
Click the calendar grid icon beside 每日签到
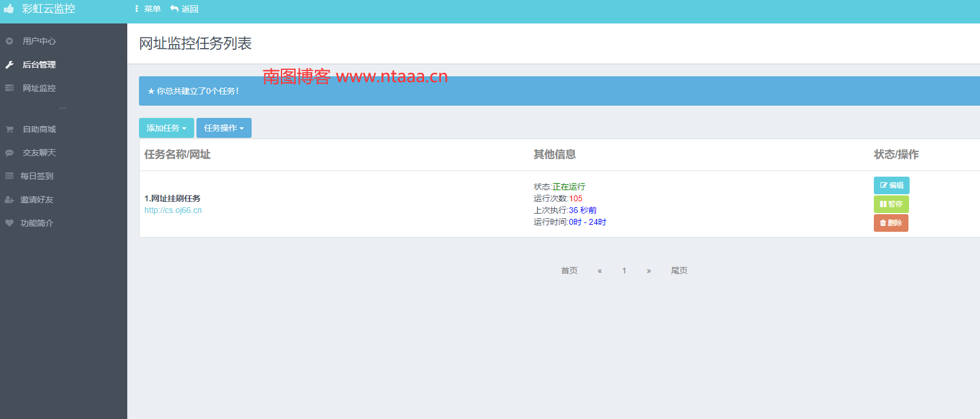tap(9, 176)
